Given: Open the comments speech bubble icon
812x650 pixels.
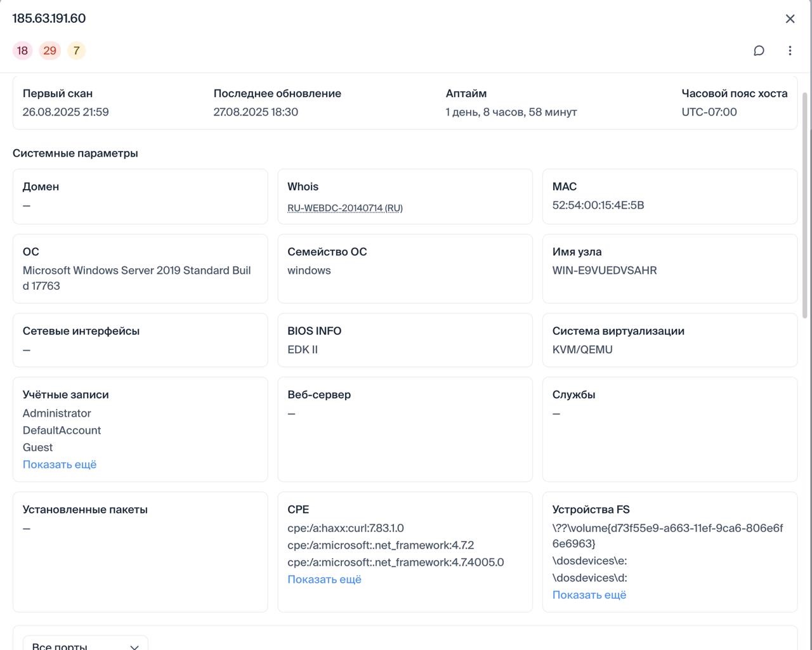Looking at the screenshot, I should point(759,51).
